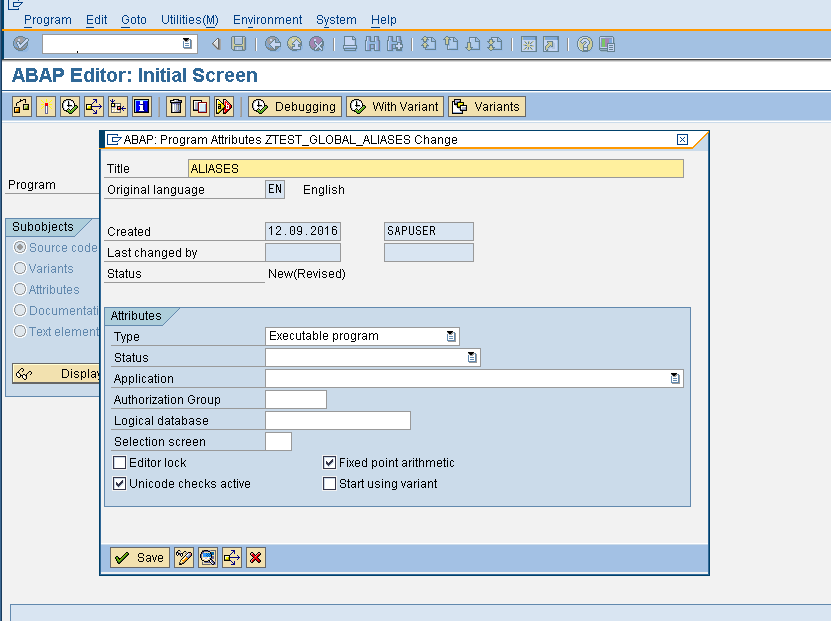Screen dimensions: 831x621
Task: Open the Utilities(M) menu
Action: 189,19
